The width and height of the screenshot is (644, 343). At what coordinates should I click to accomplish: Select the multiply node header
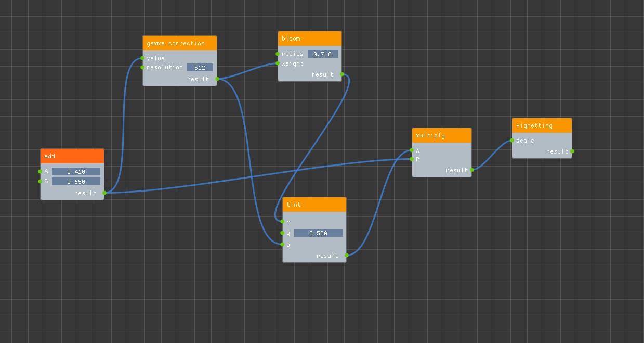(442, 135)
